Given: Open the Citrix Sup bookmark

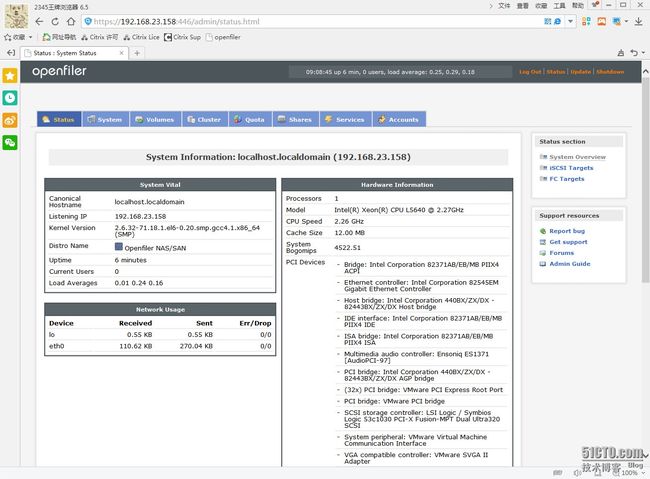Looking at the screenshot, I should click(182, 37).
